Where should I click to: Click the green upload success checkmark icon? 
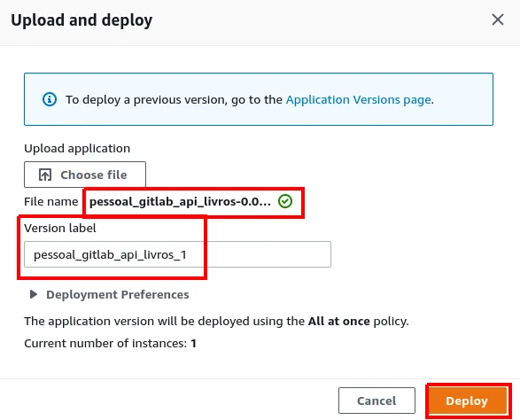[x=285, y=201]
